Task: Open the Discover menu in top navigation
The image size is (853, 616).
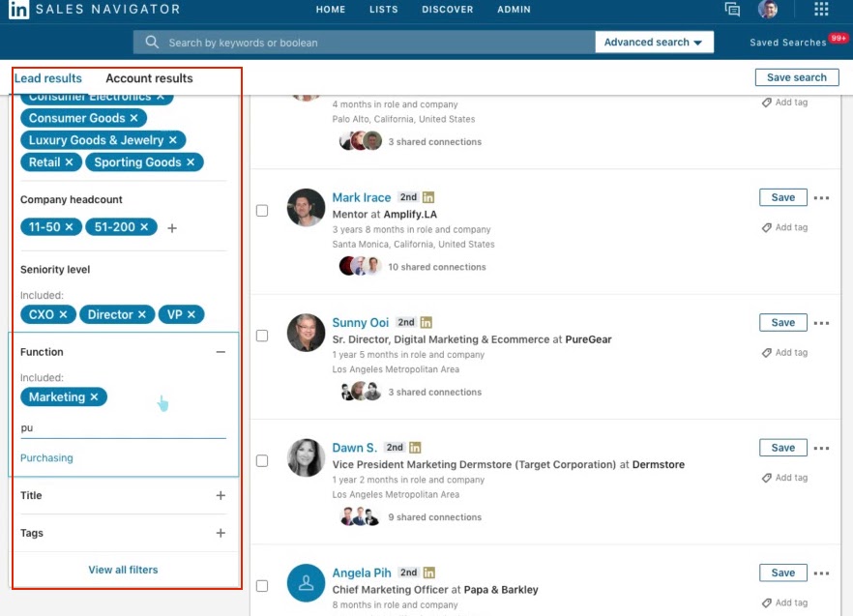Action: pos(448,9)
